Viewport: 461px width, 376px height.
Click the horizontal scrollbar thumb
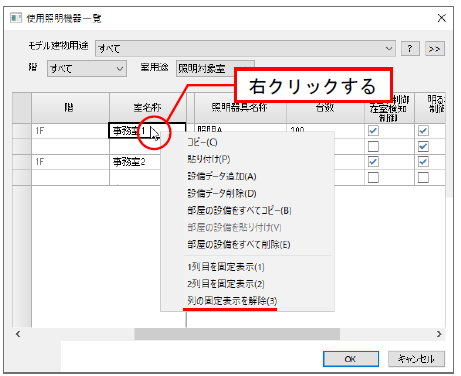[237, 334]
